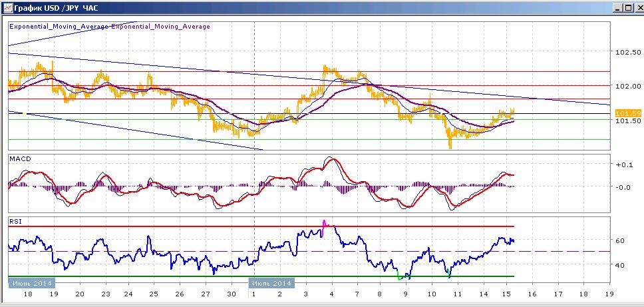644x307 pixels.
Task: Click date 18 at left of timeline
Action: (29, 294)
